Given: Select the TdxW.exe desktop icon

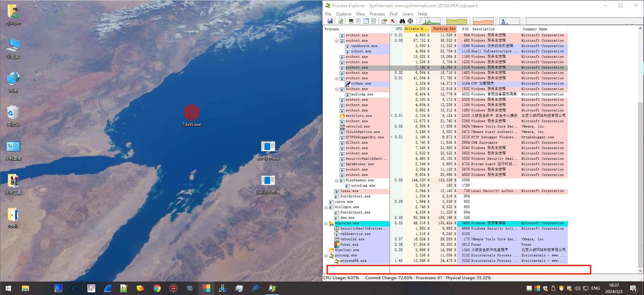Looking at the screenshot, I should point(192,116).
